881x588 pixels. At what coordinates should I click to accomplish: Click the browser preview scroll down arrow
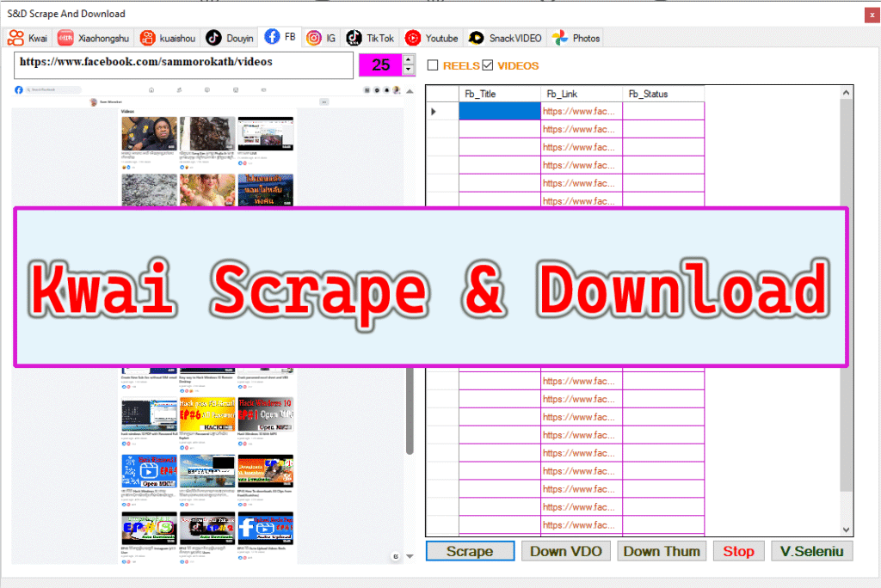pyautogui.click(x=410, y=556)
